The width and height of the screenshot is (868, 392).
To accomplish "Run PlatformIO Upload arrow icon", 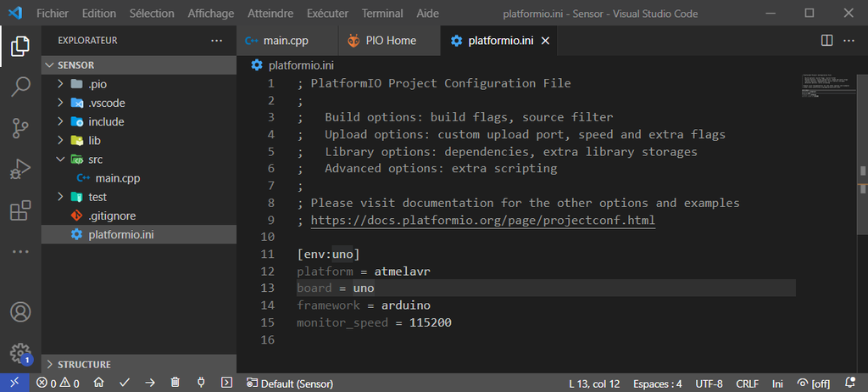I will pyautogui.click(x=150, y=383).
